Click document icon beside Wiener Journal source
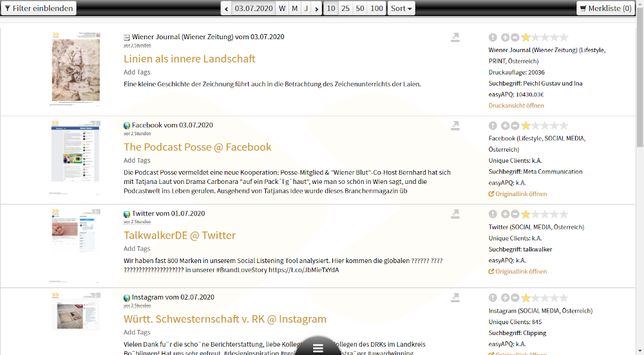Screen dimensions: 644x355 tap(127, 37)
